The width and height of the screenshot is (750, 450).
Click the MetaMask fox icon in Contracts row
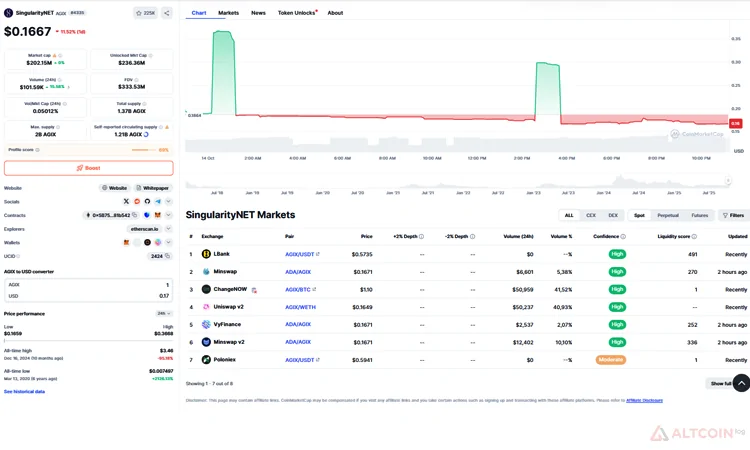(x=157, y=215)
